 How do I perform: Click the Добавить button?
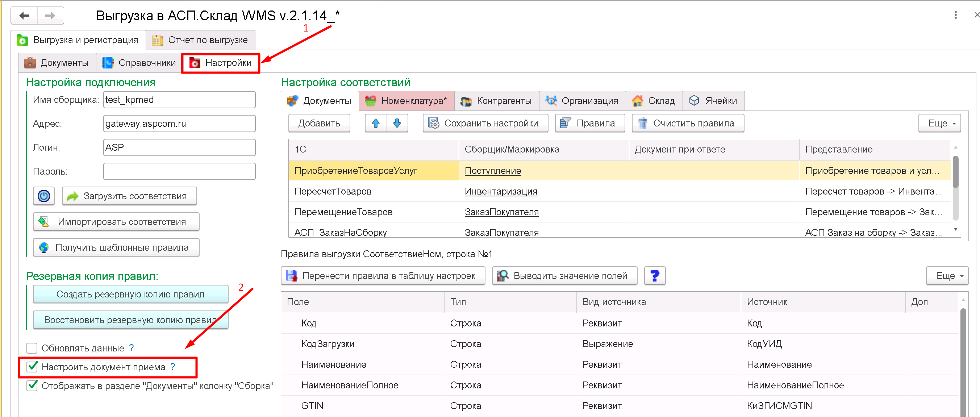coord(319,123)
